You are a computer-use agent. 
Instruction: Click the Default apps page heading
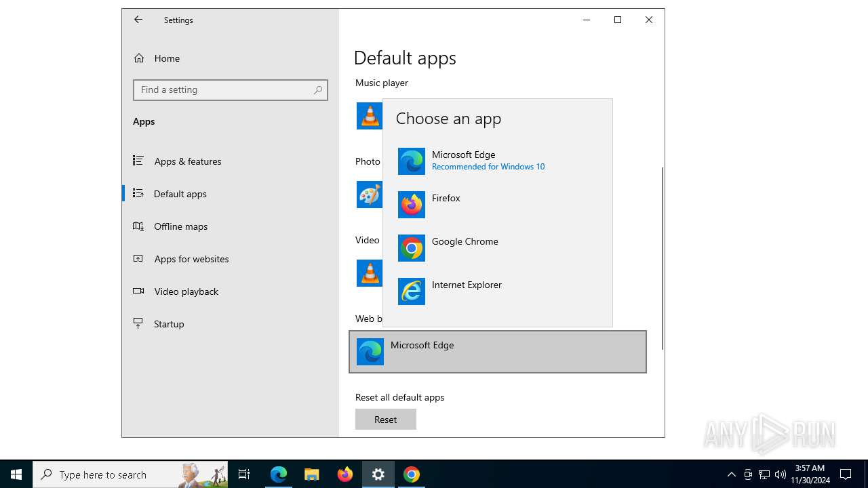pos(405,58)
